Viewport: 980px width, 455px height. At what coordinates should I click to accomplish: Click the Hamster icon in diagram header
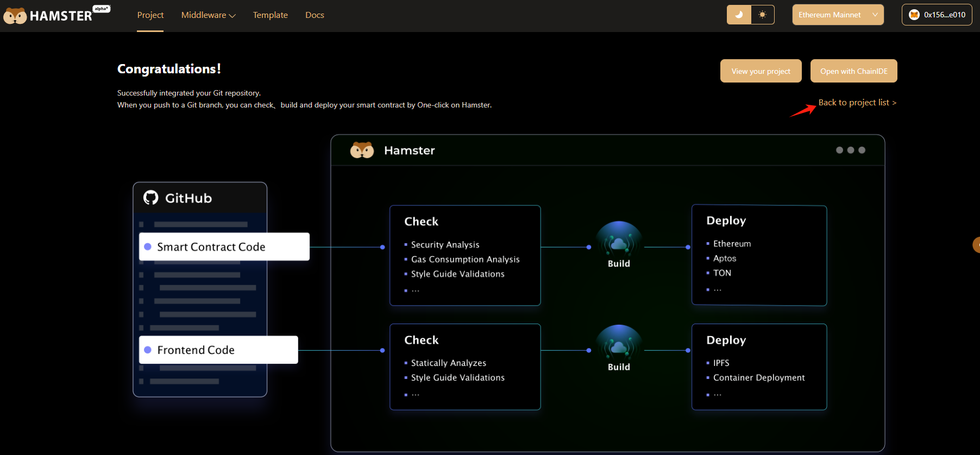click(x=362, y=150)
